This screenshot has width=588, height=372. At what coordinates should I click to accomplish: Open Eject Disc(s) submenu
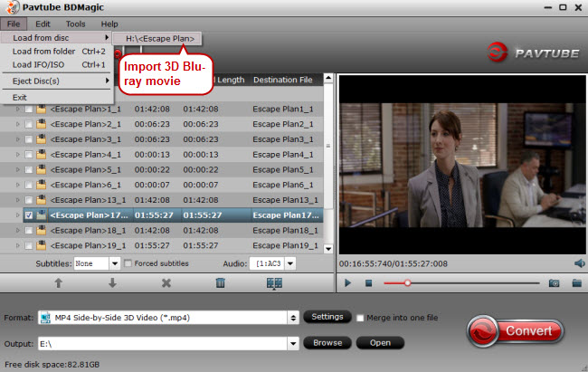click(x=56, y=81)
